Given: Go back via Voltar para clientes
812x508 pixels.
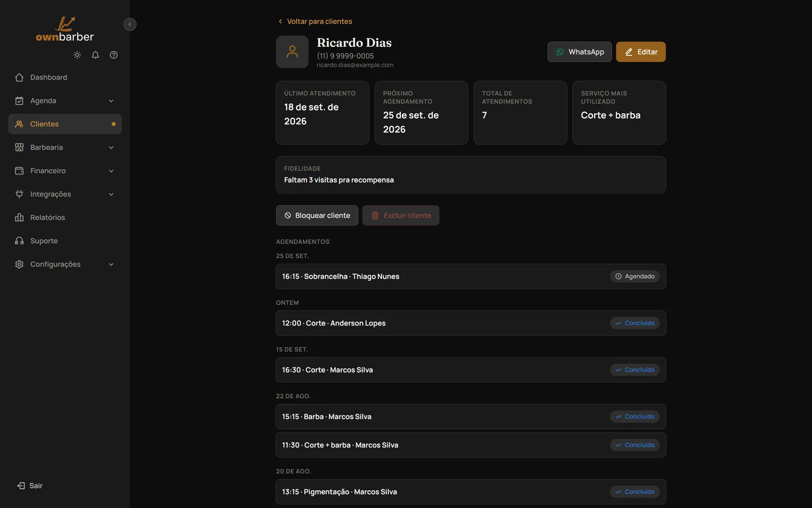Looking at the screenshot, I should coord(315,21).
